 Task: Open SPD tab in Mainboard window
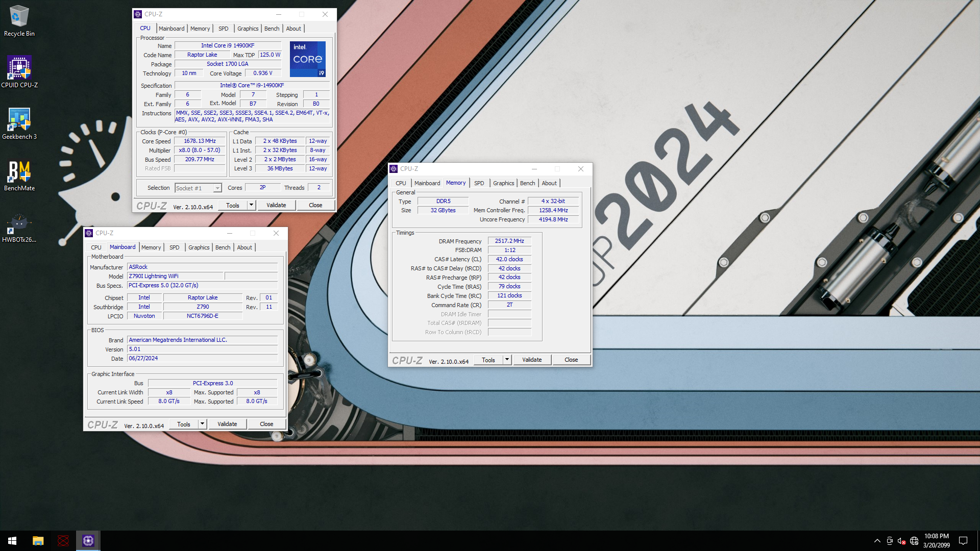(x=175, y=247)
